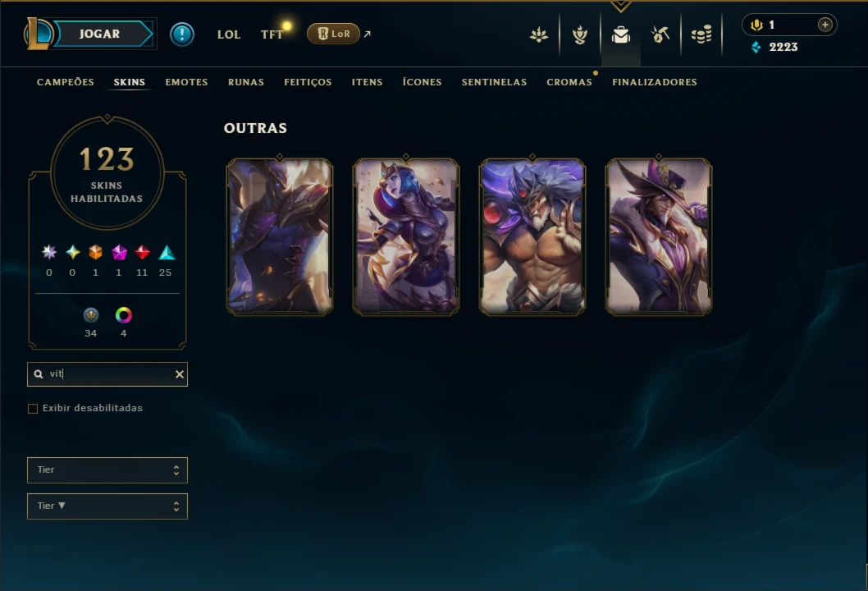Open the Tier descending sort dropdown

(x=107, y=506)
